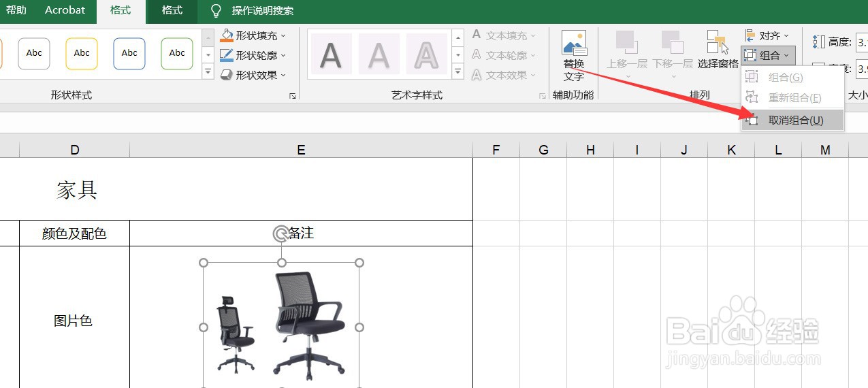The image size is (868, 388).
Task: Select column F header
Action: [x=496, y=150]
